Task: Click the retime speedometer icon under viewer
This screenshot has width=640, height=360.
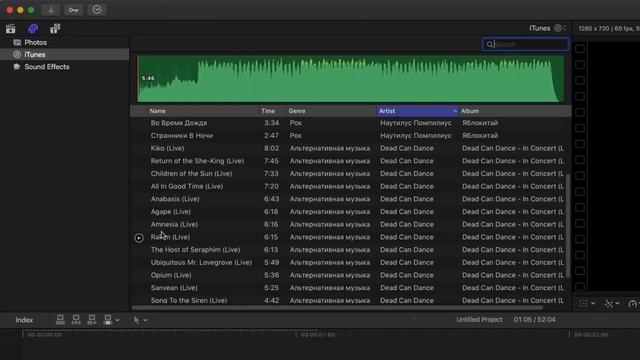Action: pyautogui.click(x=633, y=304)
